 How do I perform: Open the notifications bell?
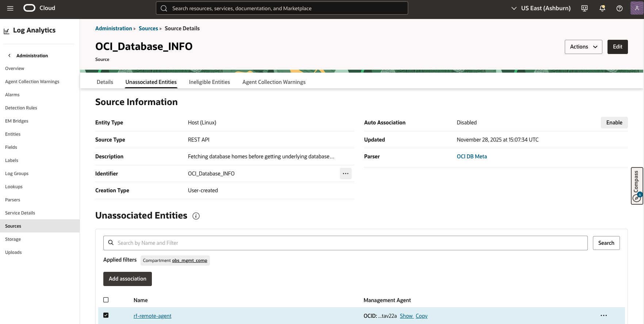click(602, 8)
